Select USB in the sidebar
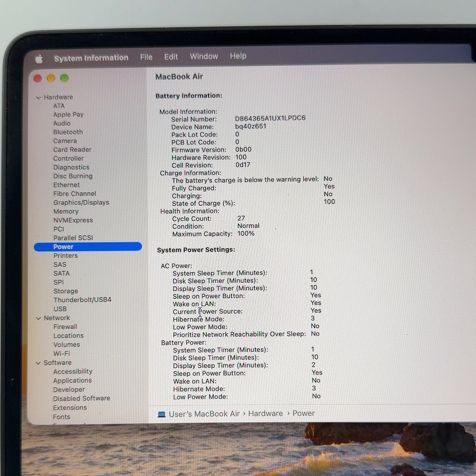 (x=60, y=309)
